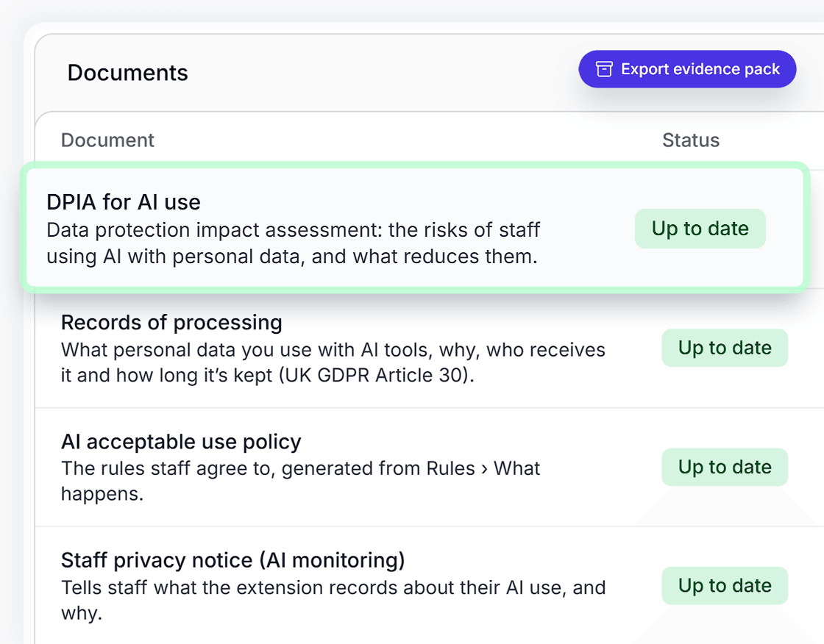Click Up to date badge for acceptable use policy
Viewport: 824px width, 644px height.
tap(725, 467)
